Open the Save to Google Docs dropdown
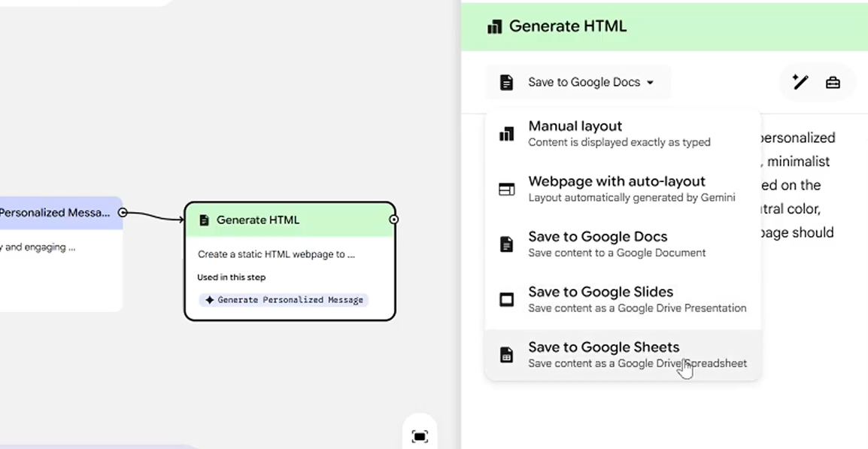This screenshot has width=868, height=449. [x=578, y=82]
